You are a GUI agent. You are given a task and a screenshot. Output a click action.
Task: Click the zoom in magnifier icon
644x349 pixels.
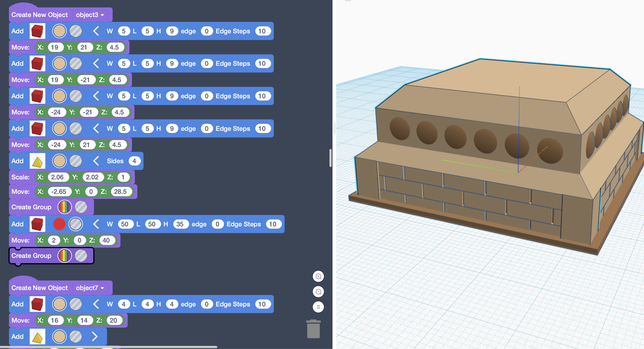[x=318, y=276]
